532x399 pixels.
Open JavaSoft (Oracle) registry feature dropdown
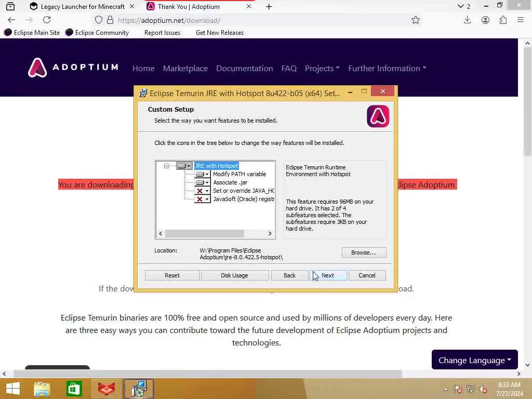(x=202, y=199)
